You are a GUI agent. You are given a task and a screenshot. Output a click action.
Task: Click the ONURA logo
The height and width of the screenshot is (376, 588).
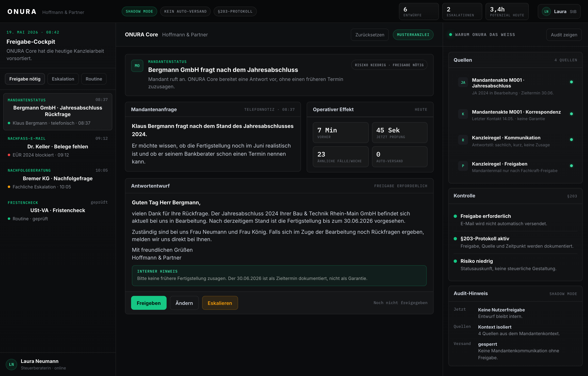coord(22,11)
